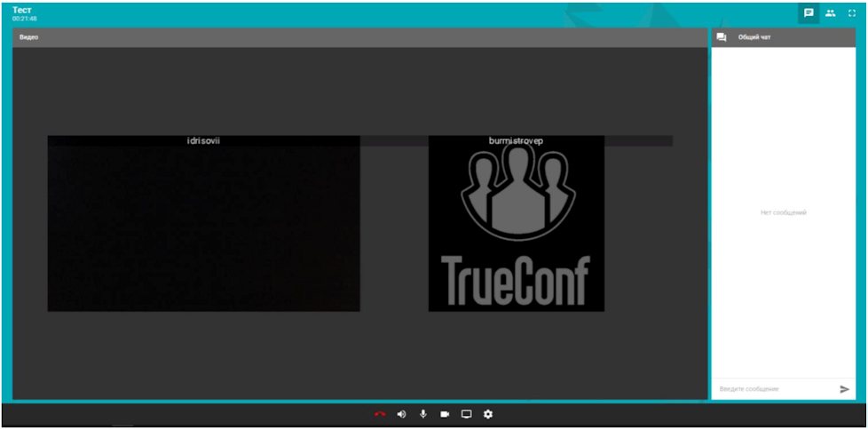Start screen sharing with monitor icon
868x430 pixels.
(466, 415)
